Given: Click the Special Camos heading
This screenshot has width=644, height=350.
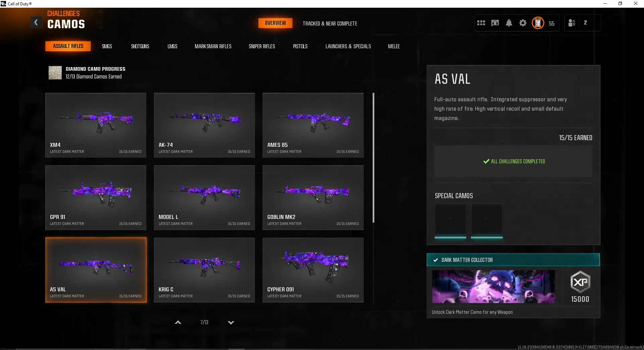Looking at the screenshot, I should [454, 196].
